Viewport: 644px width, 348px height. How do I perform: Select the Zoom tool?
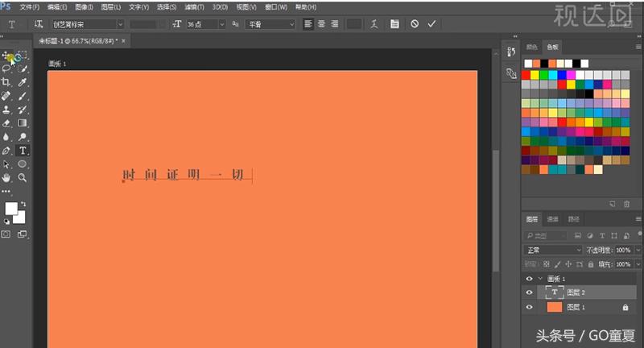click(x=23, y=177)
